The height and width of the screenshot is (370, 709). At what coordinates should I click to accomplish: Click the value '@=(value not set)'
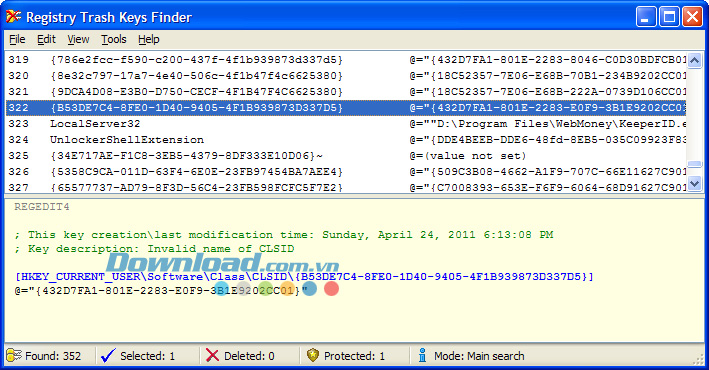(x=468, y=156)
